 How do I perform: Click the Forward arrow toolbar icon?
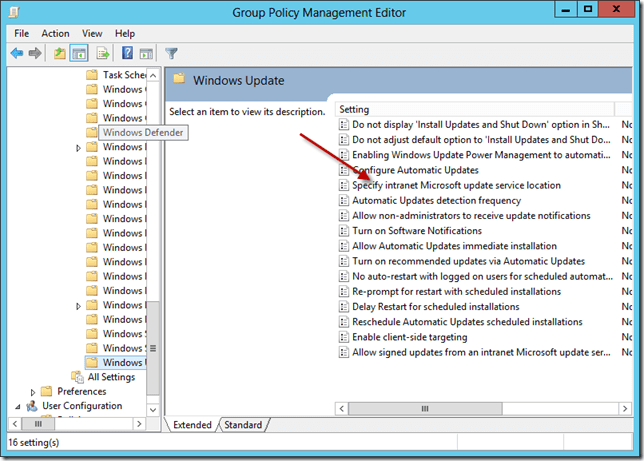tap(35, 53)
